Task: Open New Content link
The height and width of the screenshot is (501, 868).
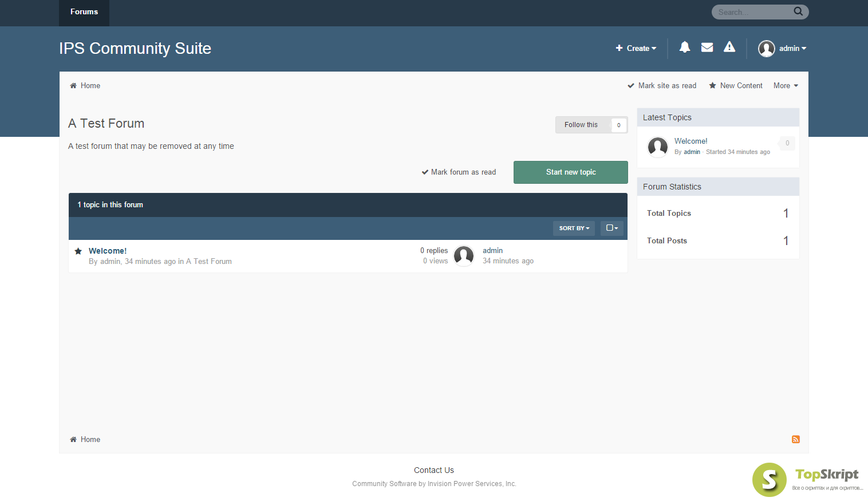Action: [x=736, y=86]
